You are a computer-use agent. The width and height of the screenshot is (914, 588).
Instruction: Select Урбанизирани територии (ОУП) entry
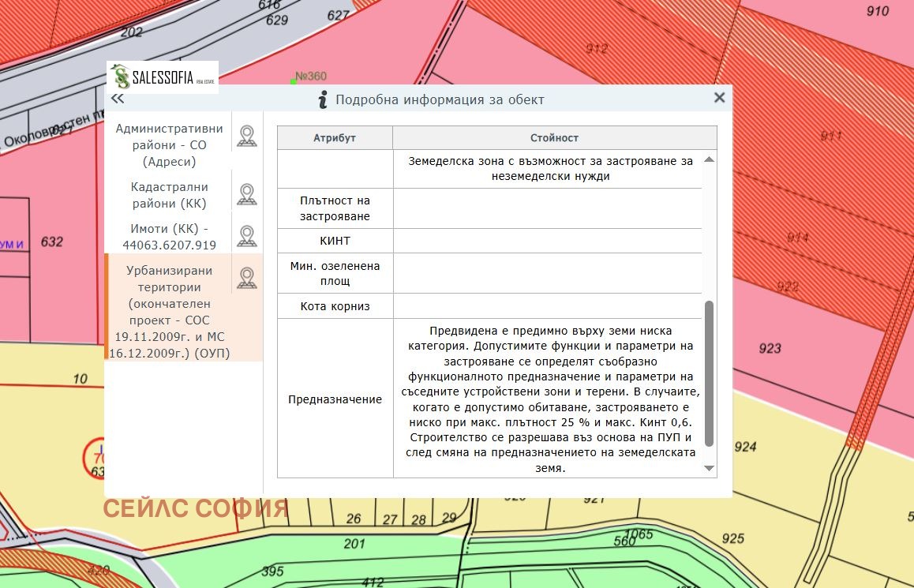(x=169, y=312)
